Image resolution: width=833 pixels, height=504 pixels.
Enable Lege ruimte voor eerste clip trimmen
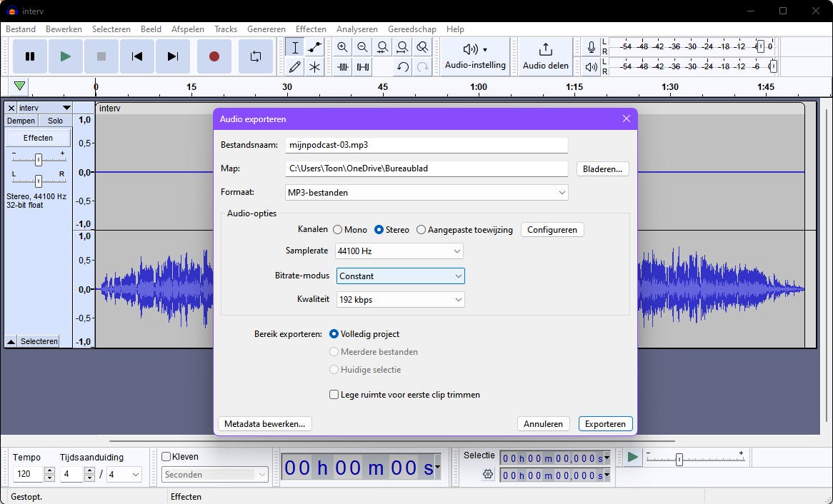334,395
